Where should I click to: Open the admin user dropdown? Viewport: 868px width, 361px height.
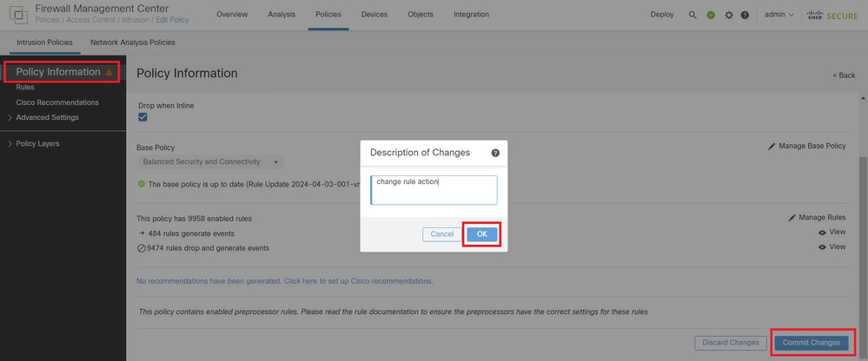tap(779, 15)
